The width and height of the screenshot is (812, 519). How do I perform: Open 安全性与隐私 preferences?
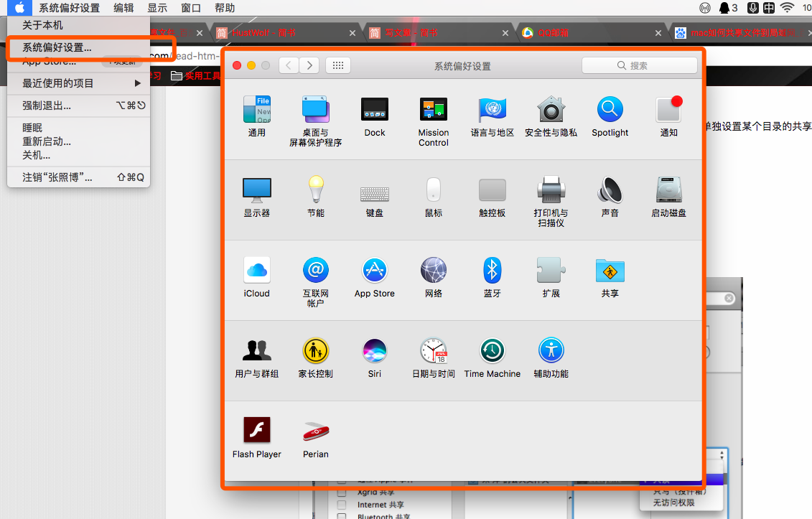coord(551,116)
